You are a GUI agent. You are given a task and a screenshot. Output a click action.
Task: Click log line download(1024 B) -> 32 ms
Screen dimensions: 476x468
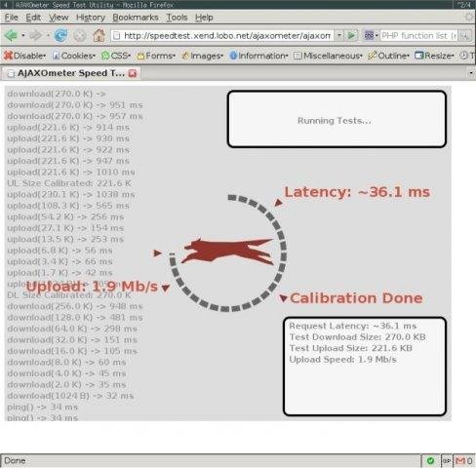point(70,396)
